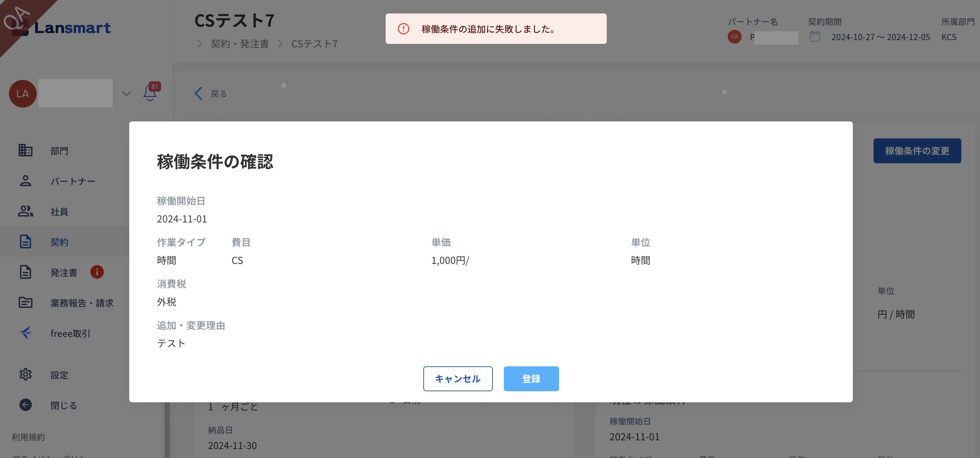Click the 契約・発注書 breadcrumb link
980x458 pixels.
coord(240,44)
